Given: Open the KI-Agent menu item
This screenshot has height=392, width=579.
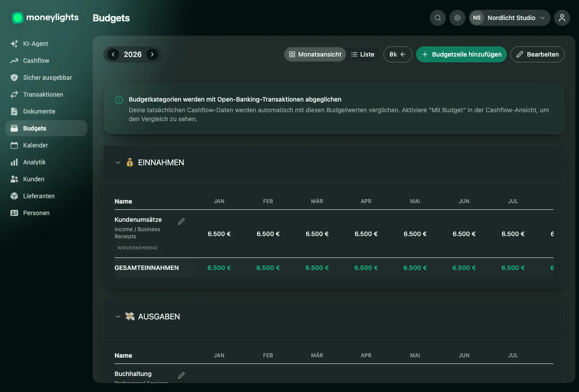Looking at the screenshot, I should click(x=46, y=44).
